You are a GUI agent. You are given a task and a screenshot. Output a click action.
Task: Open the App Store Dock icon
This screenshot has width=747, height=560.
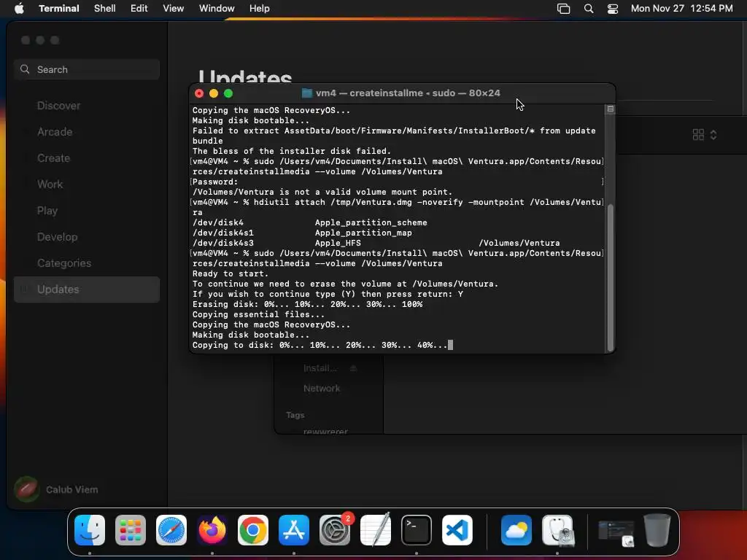click(294, 530)
